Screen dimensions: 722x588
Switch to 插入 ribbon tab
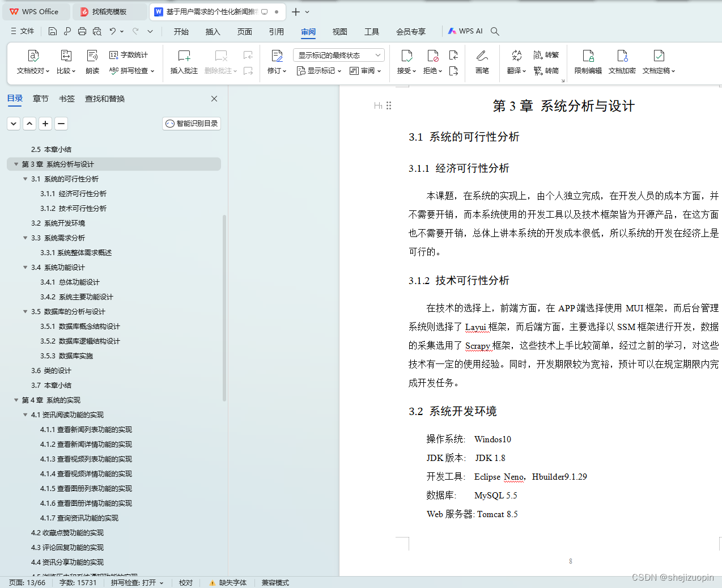tap(213, 32)
